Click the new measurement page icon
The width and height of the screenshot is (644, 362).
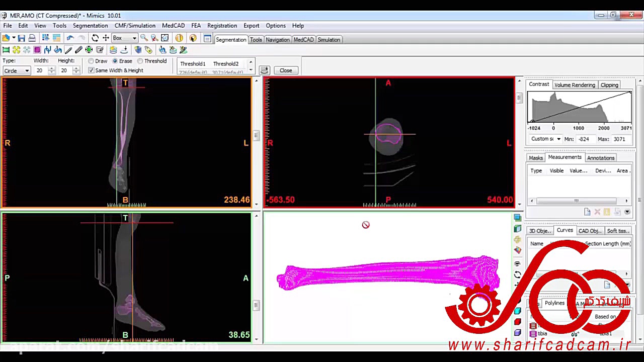click(x=587, y=212)
